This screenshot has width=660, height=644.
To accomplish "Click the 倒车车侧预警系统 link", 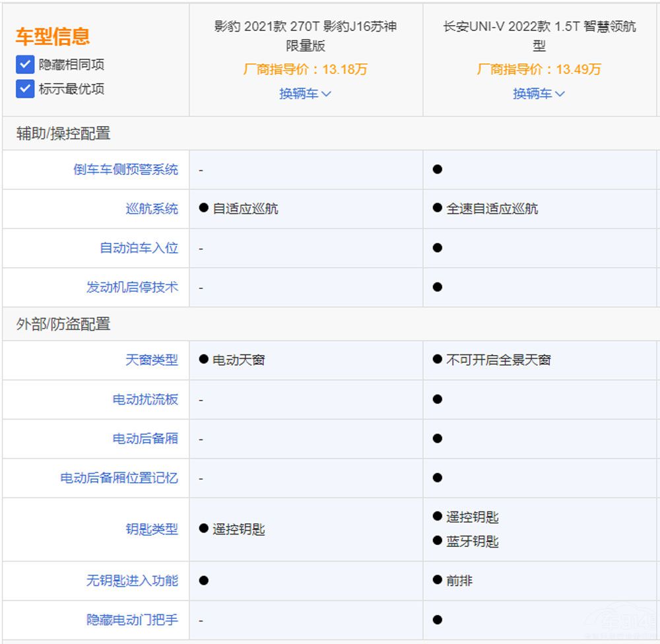I will point(125,170).
